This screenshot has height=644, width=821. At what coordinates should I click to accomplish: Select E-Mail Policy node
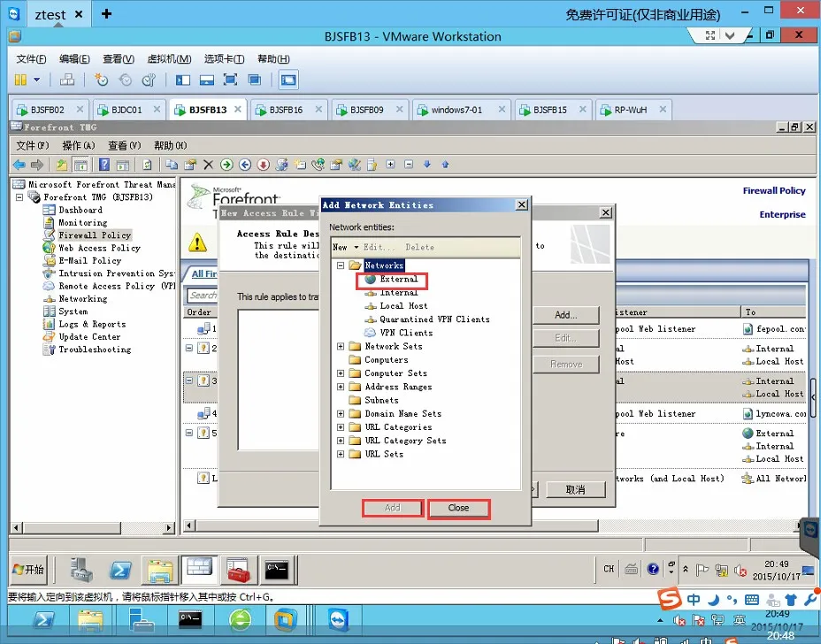(x=89, y=261)
